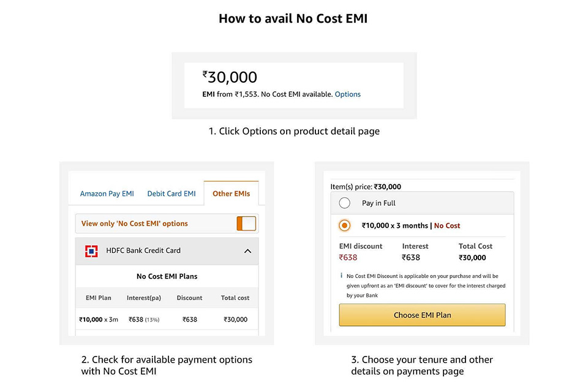Click the ₹30,000 product price

click(230, 77)
